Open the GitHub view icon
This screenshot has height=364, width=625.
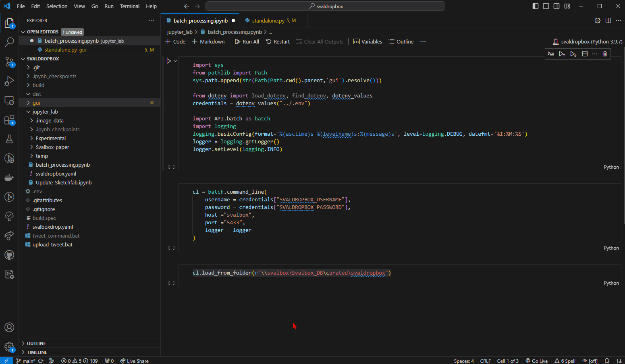(9, 255)
